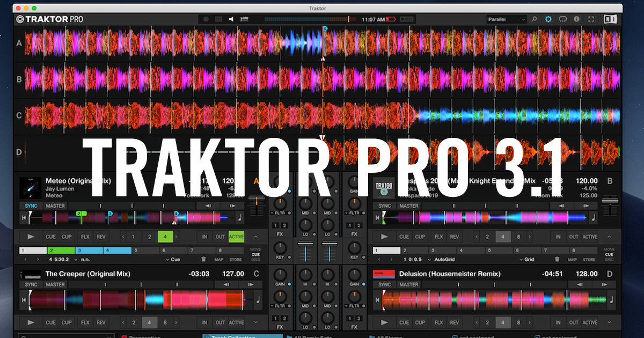Enable MASTER on Deck D
Viewport: 644px width, 338px height.
tap(408, 284)
